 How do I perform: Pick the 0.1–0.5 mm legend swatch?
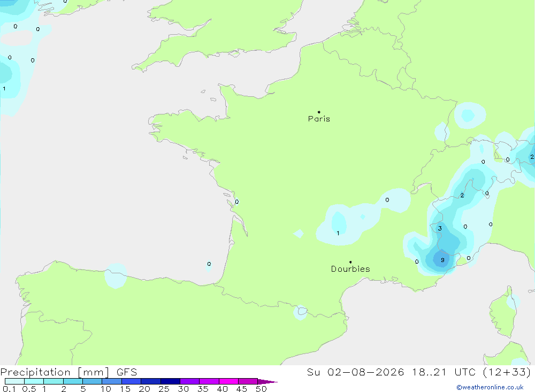pyautogui.click(x=14, y=381)
